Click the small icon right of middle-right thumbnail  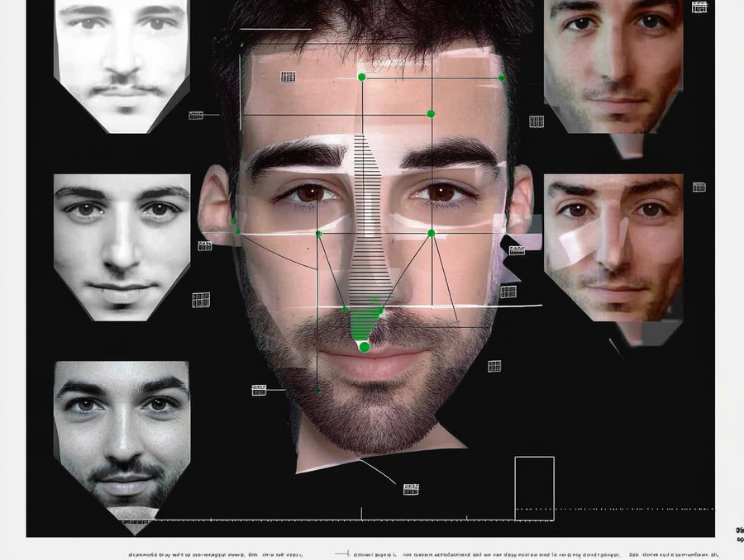(699, 187)
